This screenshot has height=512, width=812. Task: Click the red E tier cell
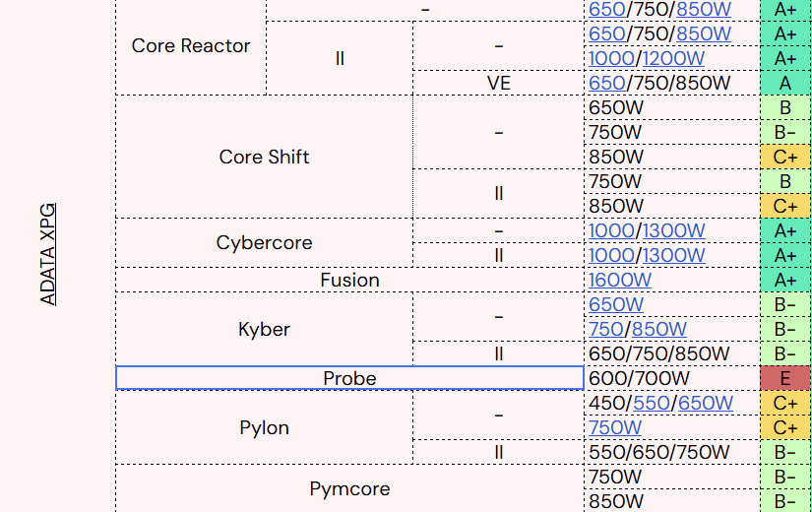784,378
